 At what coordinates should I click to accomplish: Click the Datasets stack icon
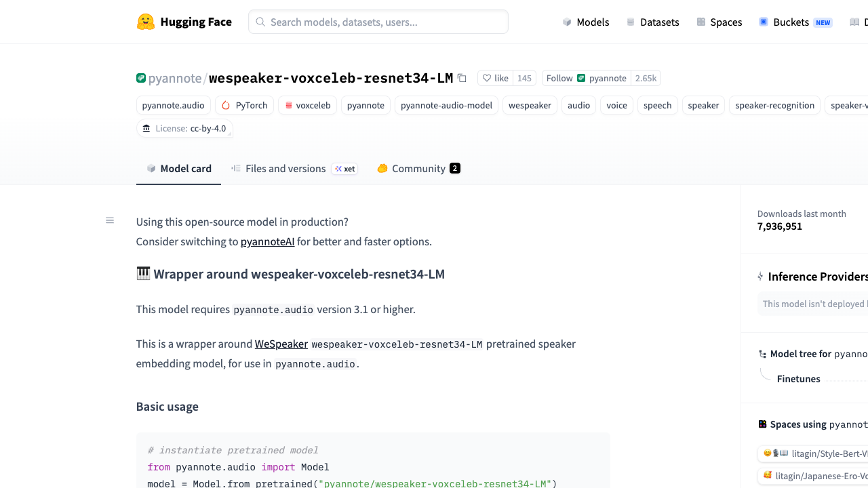[x=631, y=22]
